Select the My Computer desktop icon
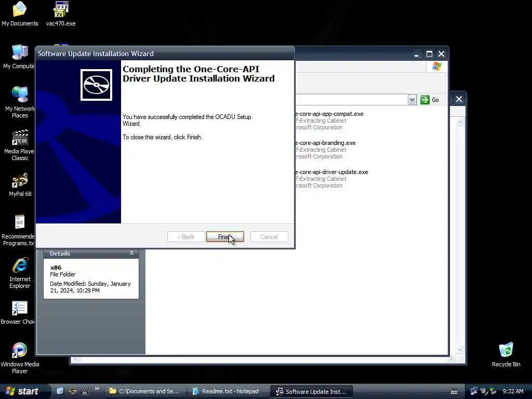Image resolution: width=532 pixels, height=399 pixels. (19, 57)
